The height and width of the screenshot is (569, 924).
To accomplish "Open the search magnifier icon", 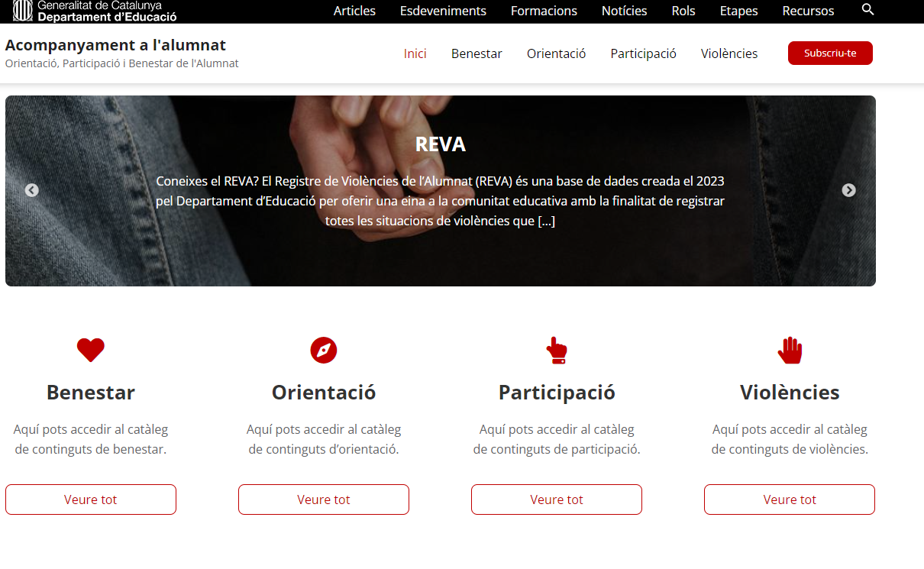I will tap(867, 10).
